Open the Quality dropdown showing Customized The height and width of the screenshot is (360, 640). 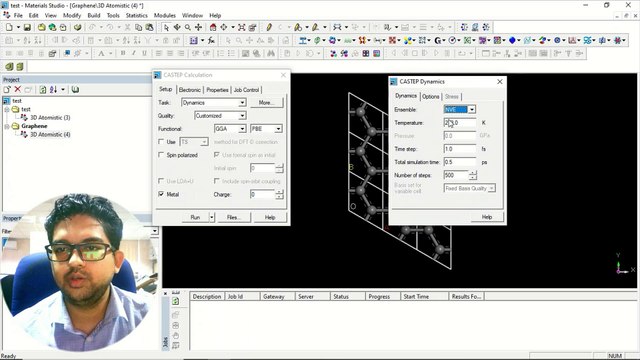tap(242, 116)
